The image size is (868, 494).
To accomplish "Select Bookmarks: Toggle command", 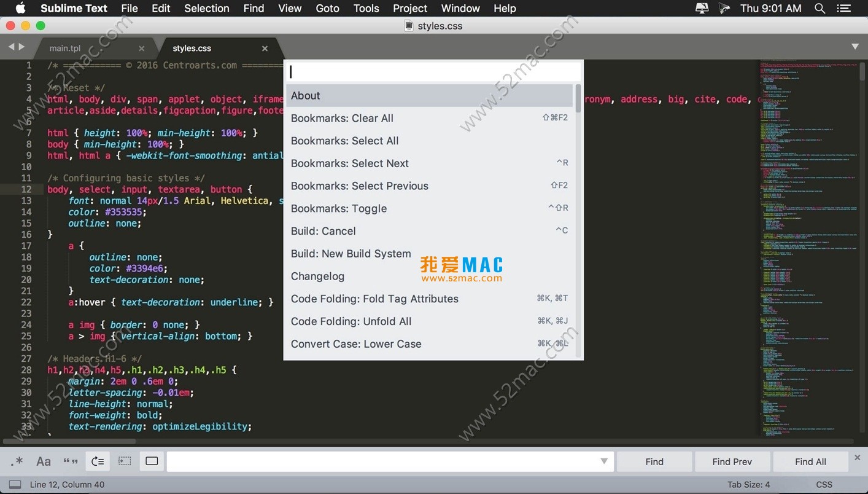I will point(429,208).
